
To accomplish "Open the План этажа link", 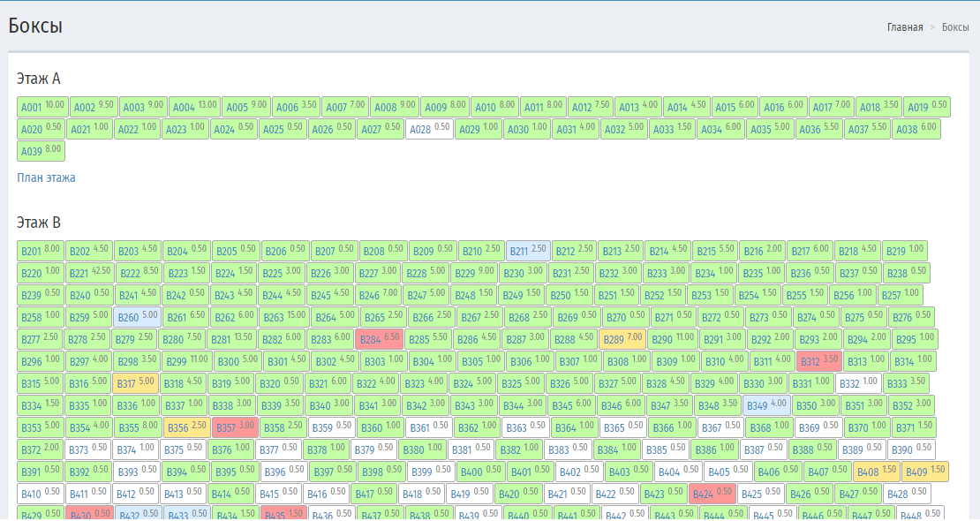I will [x=46, y=177].
